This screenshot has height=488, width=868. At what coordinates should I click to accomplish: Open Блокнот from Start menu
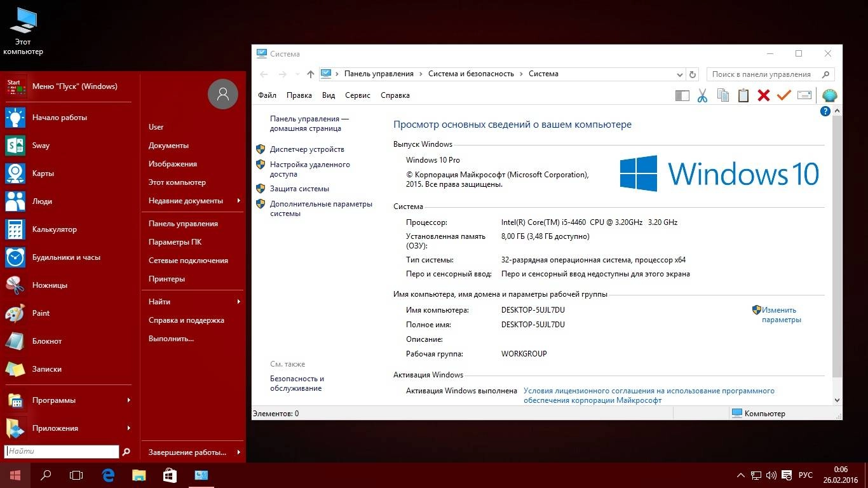point(70,341)
